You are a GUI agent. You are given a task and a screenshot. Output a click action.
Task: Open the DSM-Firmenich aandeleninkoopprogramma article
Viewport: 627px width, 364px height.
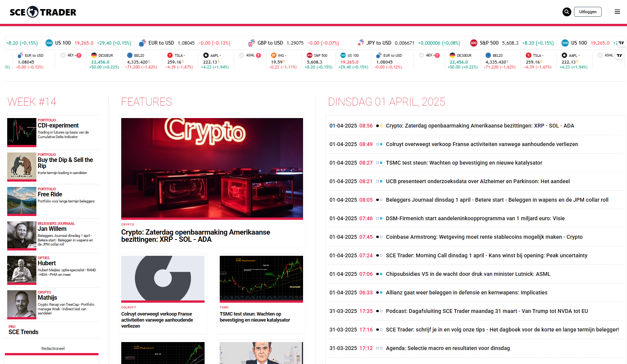click(475, 218)
